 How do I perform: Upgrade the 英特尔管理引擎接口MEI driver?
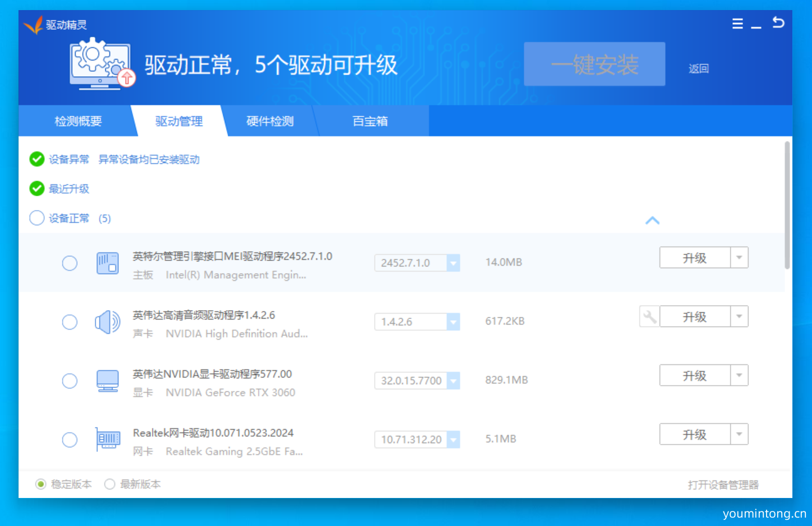point(695,257)
